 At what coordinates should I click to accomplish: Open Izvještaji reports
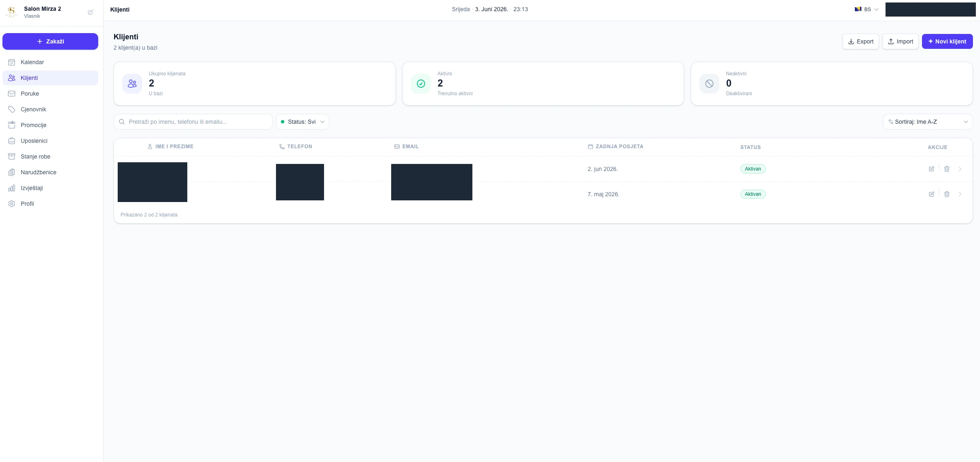tap(50, 188)
